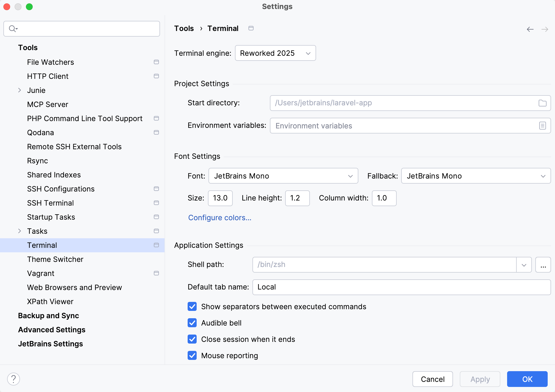Expand the Junie tree item
555x392 pixels.
[x=19, y=90]
